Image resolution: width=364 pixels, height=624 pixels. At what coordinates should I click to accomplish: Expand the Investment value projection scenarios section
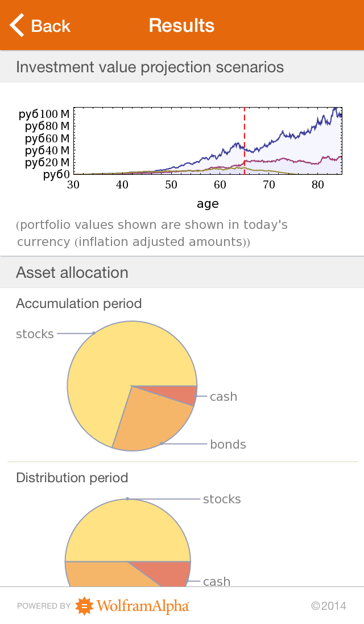click(x=149, y=67)
